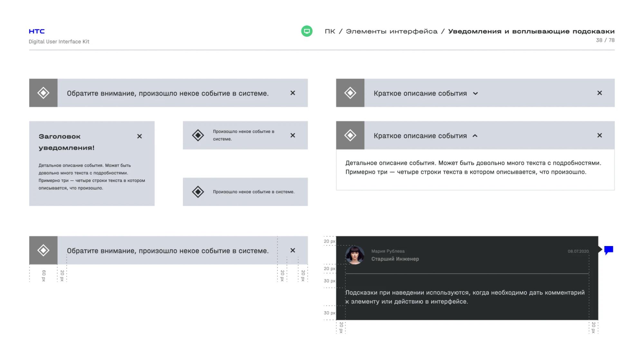This screenshot has width=644, height=362.
Task: Close the expanded 'Краткое описание события' notification
Action: (x=600, y=135)
